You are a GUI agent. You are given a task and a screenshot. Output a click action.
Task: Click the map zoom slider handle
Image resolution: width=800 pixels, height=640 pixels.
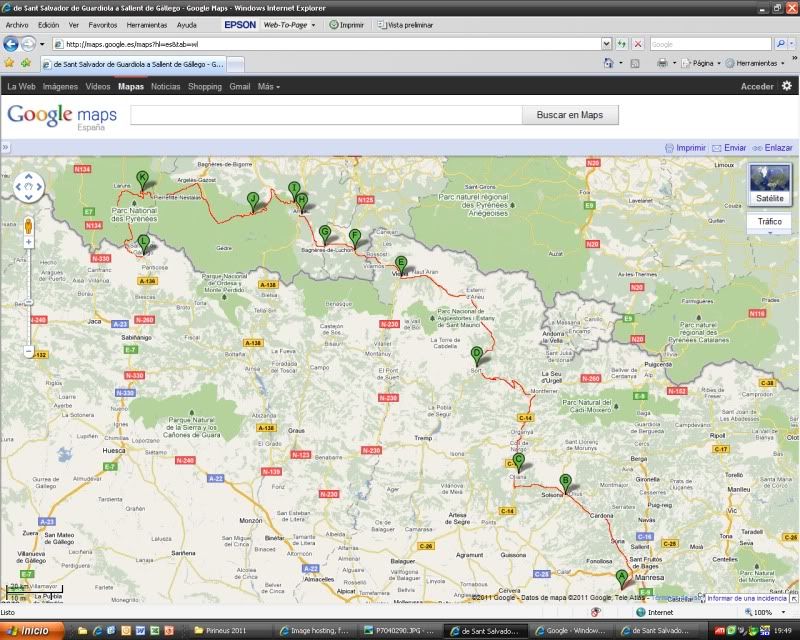29,303
